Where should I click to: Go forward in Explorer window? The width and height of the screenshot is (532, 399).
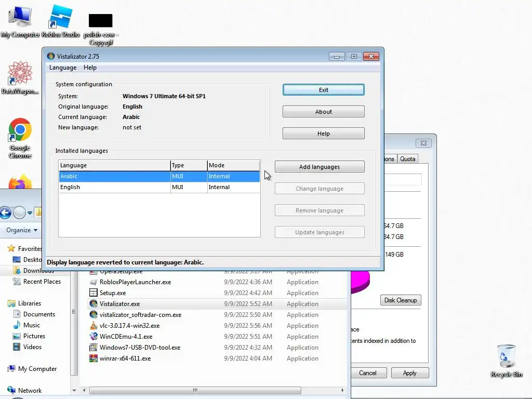click(19, 212)
